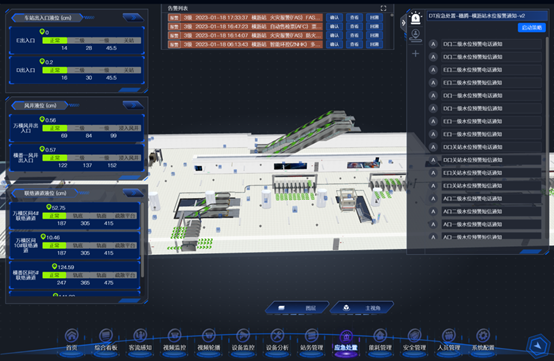Click the 启动策略 button
This screenshot has height=361, width=554.
coord(532,28)
